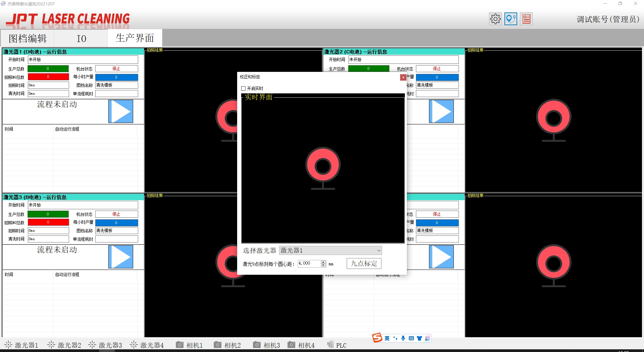Image resolution: width=644 pixels, height=352 pixels.
Task: Click laser 3 green 生产总数 counter
Action: (48, 214)
